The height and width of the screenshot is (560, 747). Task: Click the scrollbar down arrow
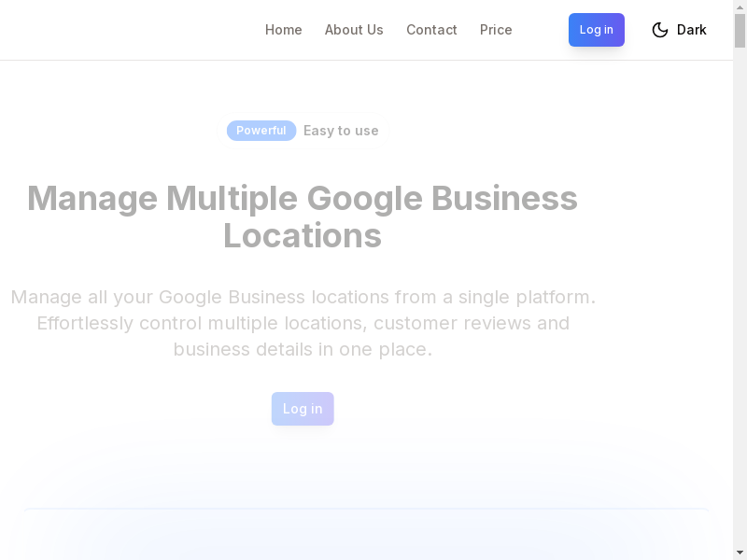click(740, 553)
